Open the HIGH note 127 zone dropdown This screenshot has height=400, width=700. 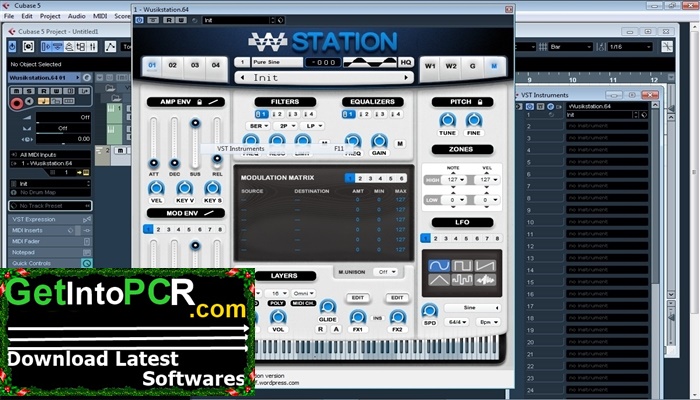(455, 179)
